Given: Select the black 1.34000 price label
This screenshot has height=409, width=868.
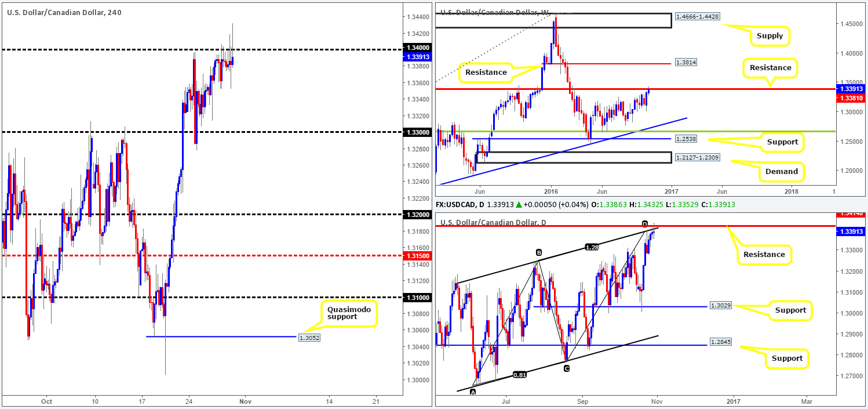Looking at the screenshot, I should point(416,48).
